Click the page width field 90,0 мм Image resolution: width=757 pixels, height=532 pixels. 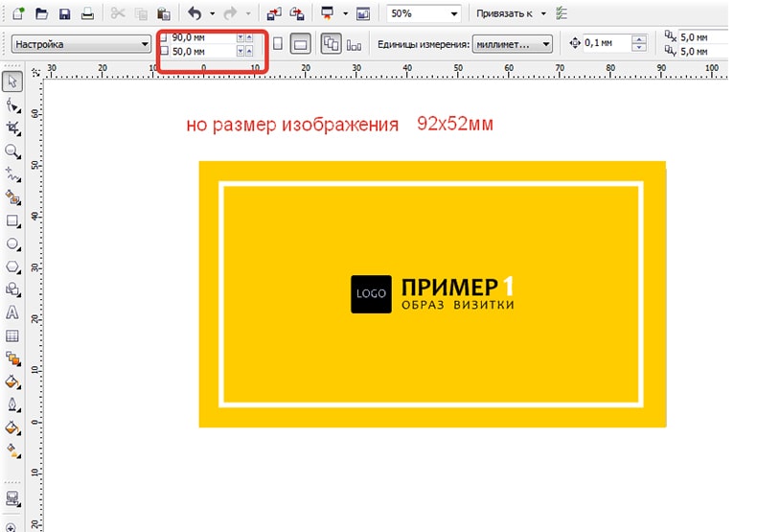[203, 37]
